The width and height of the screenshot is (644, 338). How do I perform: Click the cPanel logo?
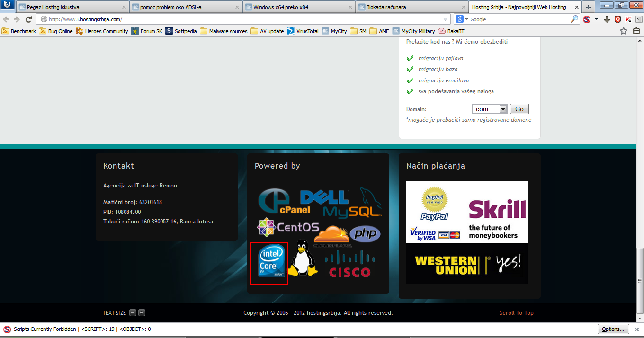click(284, 202)
